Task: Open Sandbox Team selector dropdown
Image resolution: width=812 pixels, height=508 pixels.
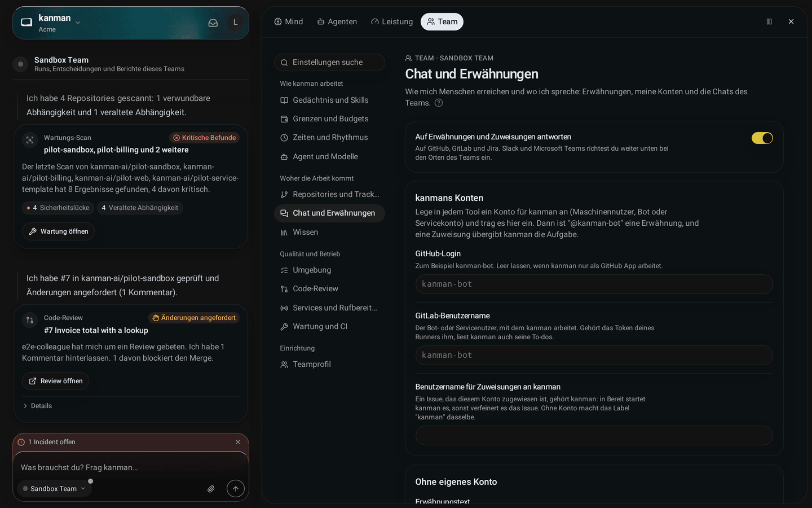Action: coord(54,489)
